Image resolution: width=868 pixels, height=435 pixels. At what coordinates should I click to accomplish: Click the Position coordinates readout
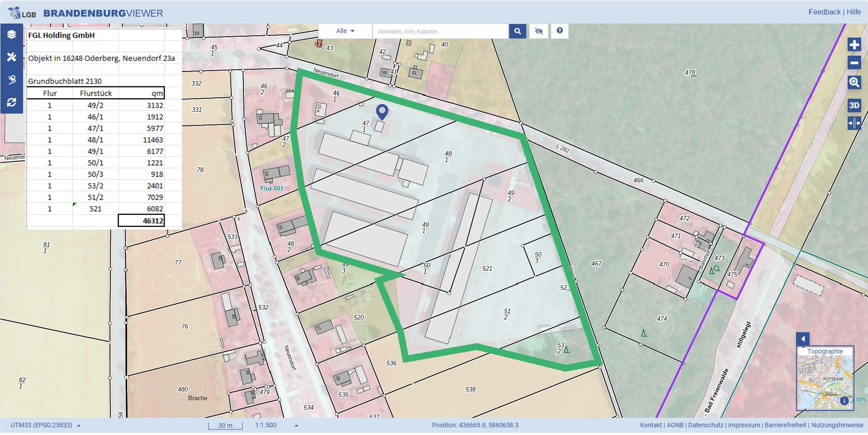pyautogui.click(x=475, y=425)
